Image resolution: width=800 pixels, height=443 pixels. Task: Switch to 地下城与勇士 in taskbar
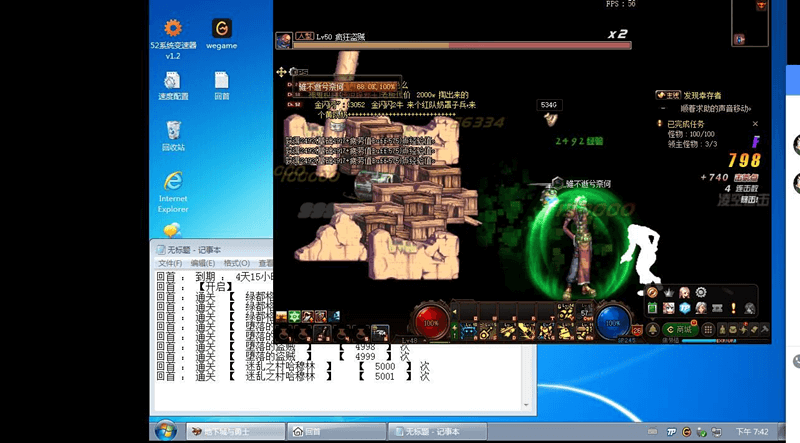[235, 432]
